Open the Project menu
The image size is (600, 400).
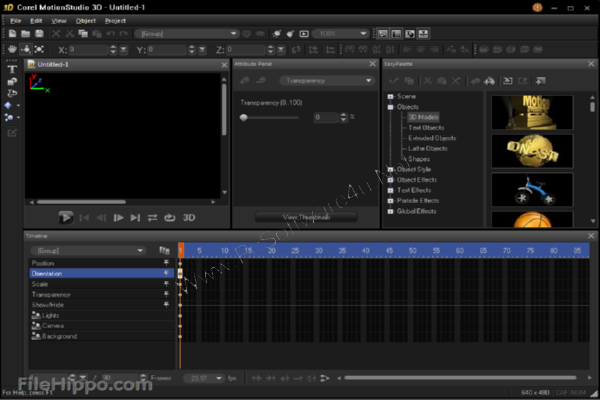[115, 21]
